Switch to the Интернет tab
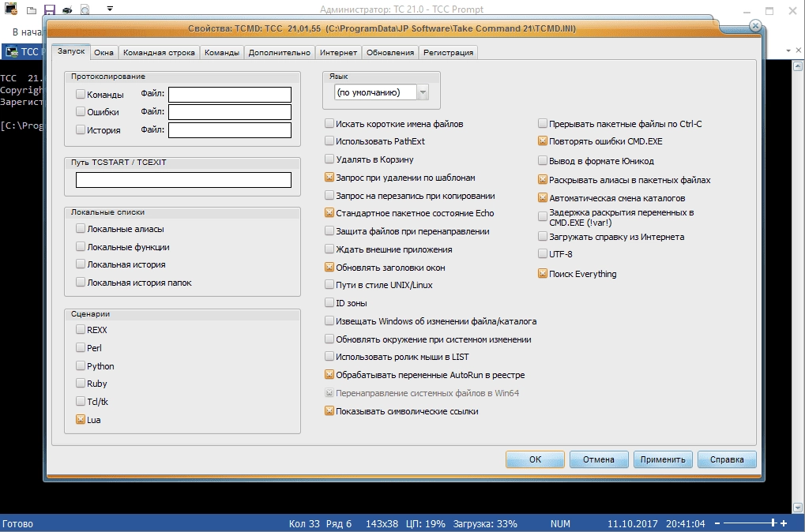 tap(338, 52)
